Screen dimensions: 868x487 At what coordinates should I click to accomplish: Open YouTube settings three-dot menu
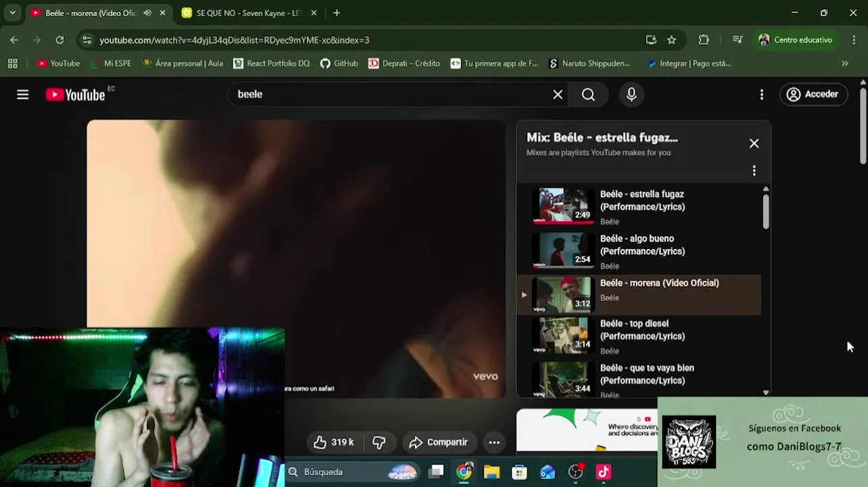(x=762, y=95)
